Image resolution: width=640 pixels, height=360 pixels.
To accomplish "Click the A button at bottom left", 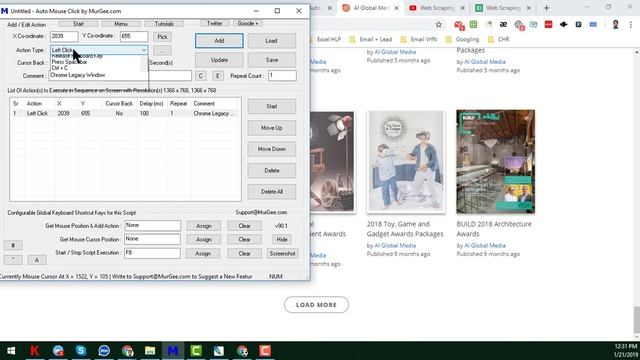I will tap(37, 260).
